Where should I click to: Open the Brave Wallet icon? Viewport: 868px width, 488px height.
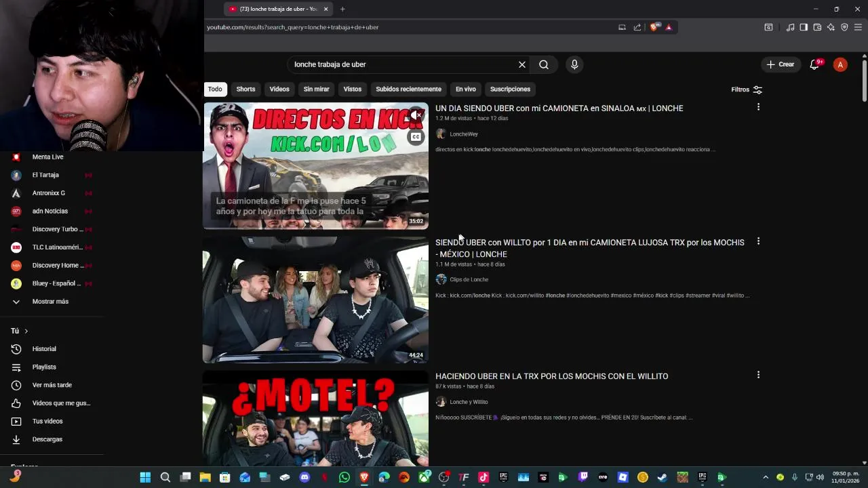point(817,27)
